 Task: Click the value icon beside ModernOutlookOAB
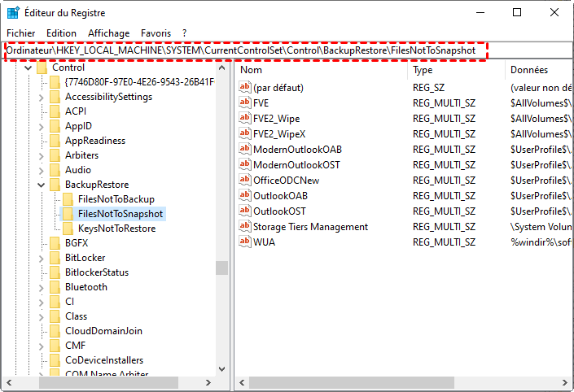[x=245, y=149]
